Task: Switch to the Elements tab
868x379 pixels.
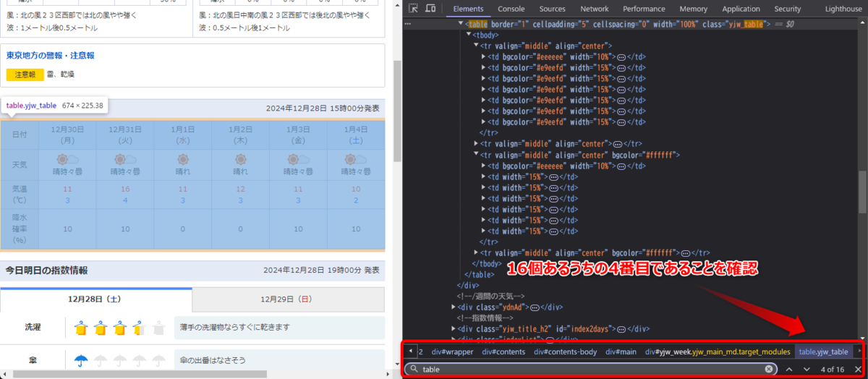Action: click(x=468, y=9)
